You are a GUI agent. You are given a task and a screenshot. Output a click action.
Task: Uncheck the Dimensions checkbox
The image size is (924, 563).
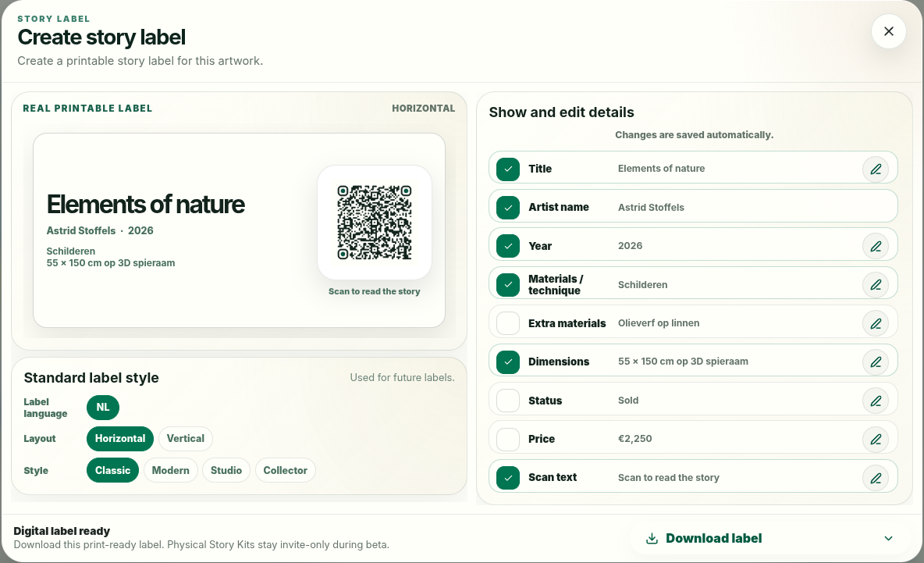click(x=508, y=362)
